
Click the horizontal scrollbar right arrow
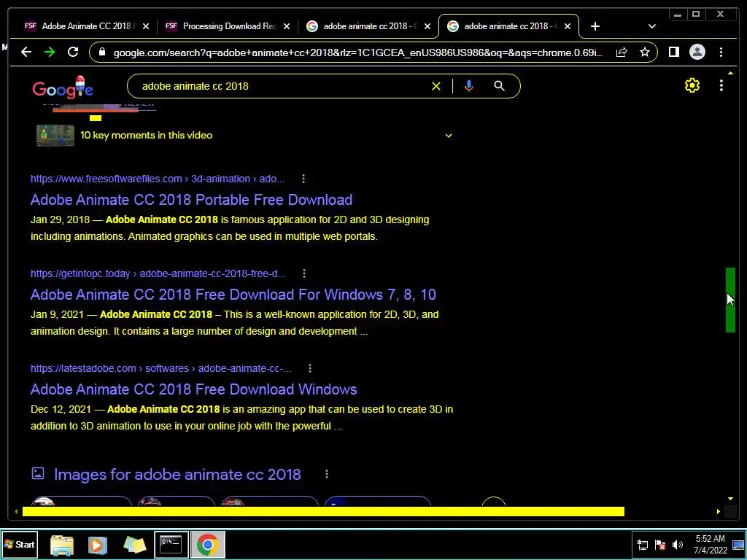click(718, 511)
